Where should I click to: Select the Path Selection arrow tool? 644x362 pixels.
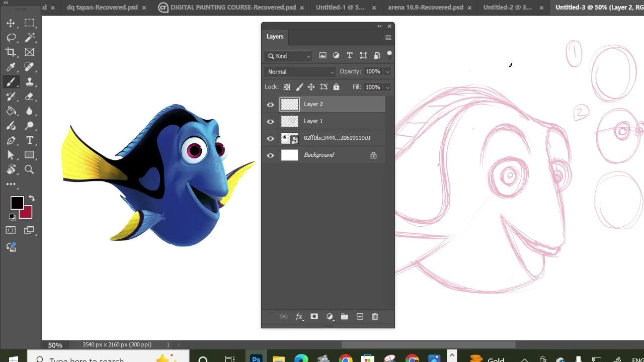[11, 155]
